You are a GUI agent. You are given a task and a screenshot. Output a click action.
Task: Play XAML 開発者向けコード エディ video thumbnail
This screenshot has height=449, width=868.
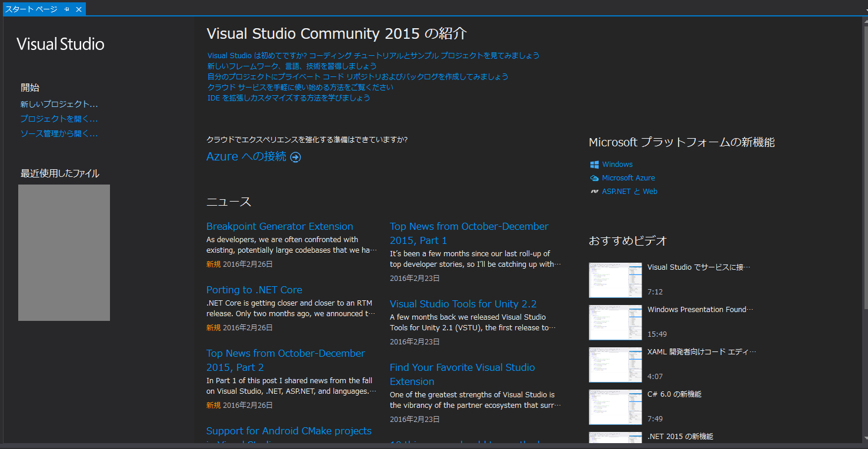click(615, 365)
